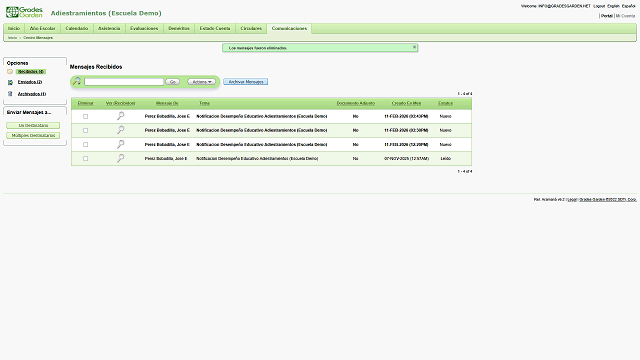Open the Circulares tab
The image size is (640, 360).
coord(251,28)
